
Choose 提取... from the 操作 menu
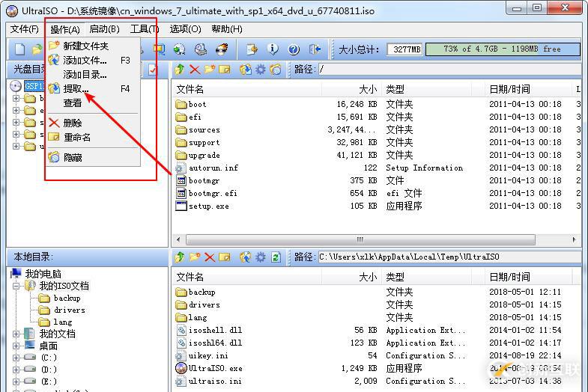click(93, 89)
